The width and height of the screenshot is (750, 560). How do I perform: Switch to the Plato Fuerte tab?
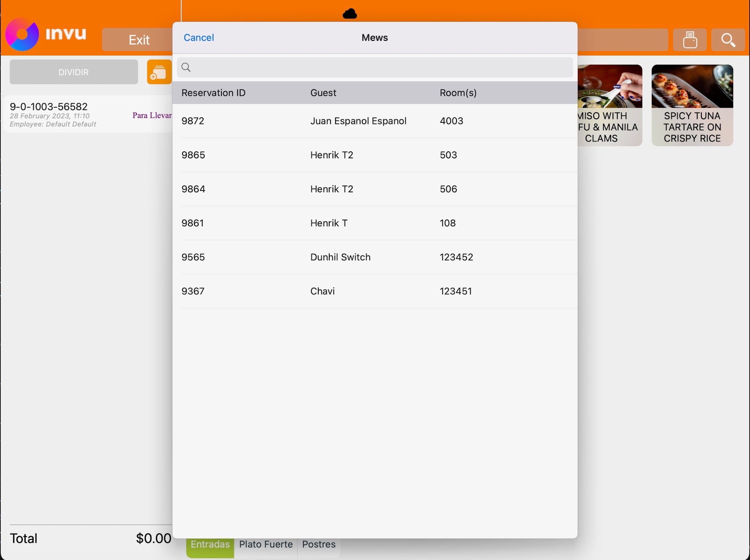pyautogui.click(x=266, y=544)
